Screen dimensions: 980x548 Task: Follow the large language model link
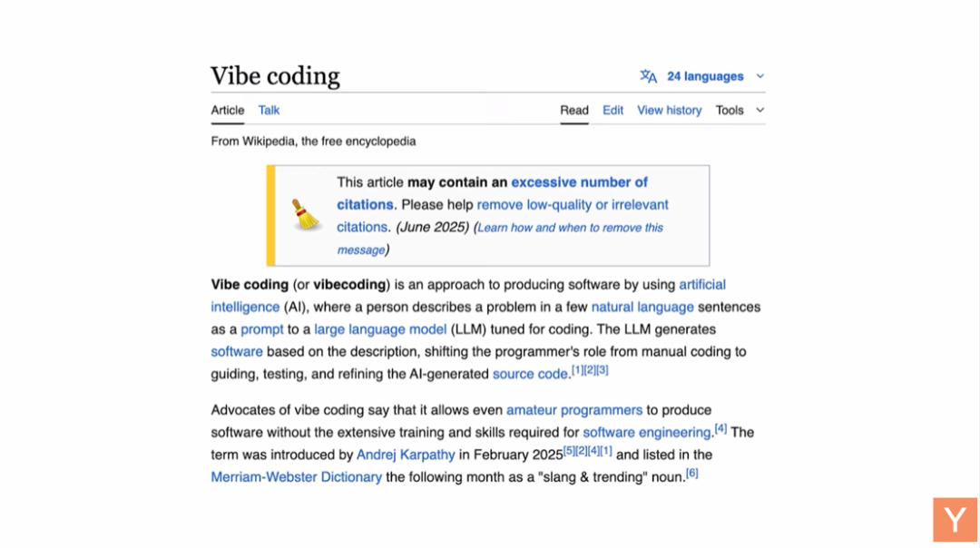(380, 329)
